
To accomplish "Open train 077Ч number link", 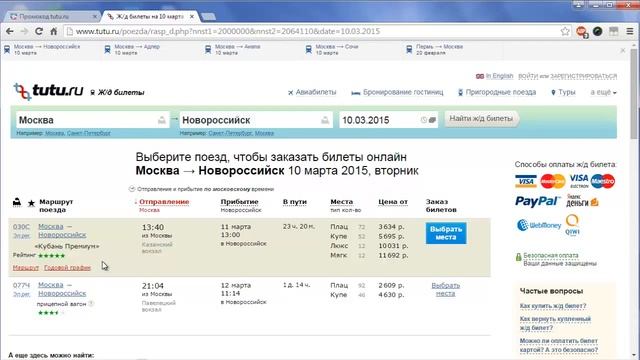I will [21, 285].
